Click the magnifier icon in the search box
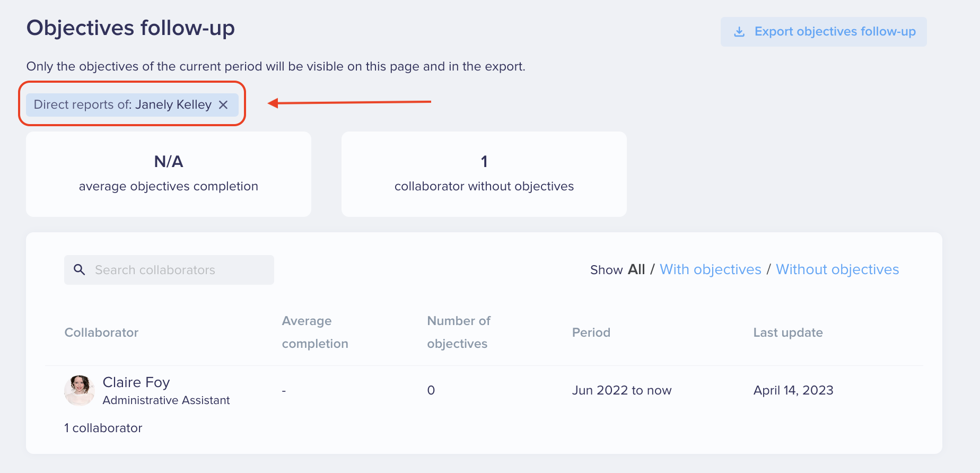This screenshot has width=980, height=473. 80,270
